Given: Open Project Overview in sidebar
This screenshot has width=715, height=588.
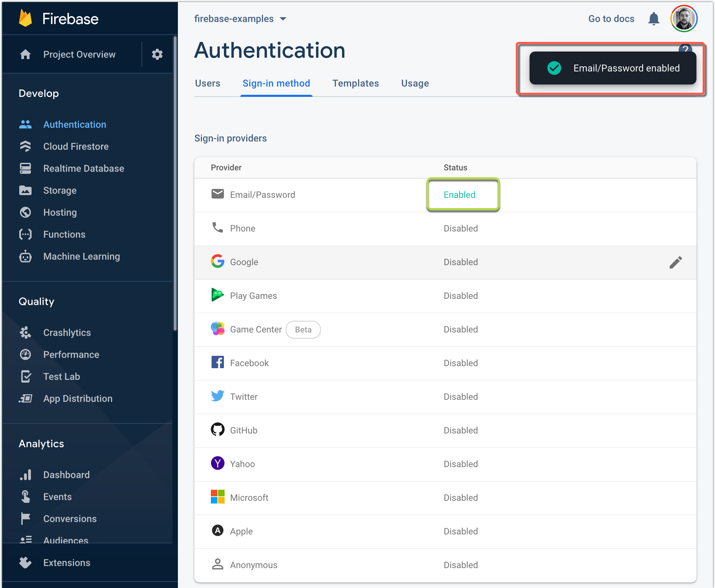Looking at the screenshot, I should (79, 54).
